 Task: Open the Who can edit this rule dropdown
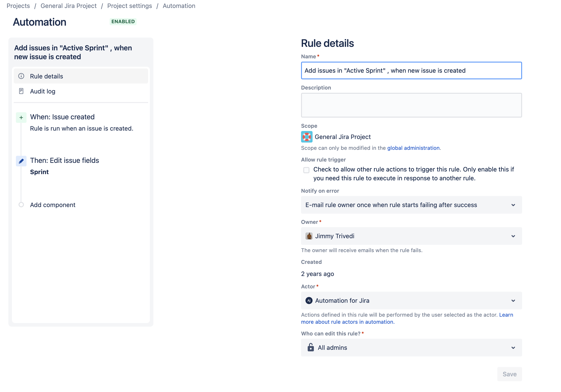tap(411, 348)
